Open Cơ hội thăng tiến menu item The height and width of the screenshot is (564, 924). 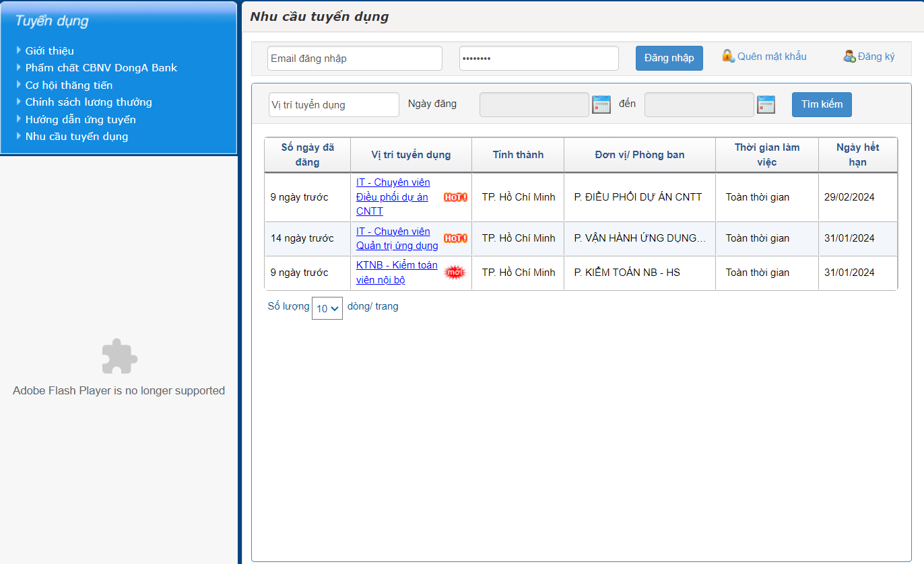pyautogui.click(x=69, y=85)
